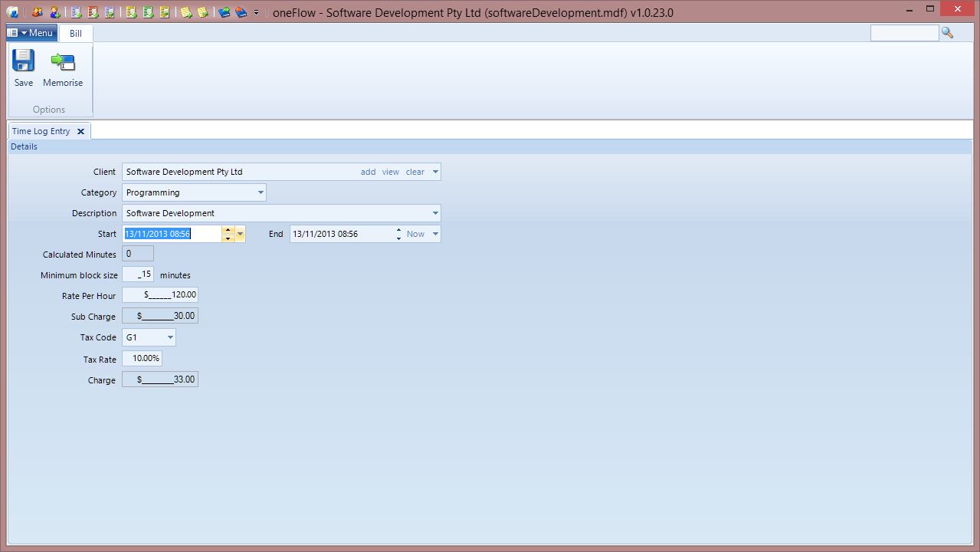Select the Bill ribbon tab

pyautogui.click(x=76, y=34)
